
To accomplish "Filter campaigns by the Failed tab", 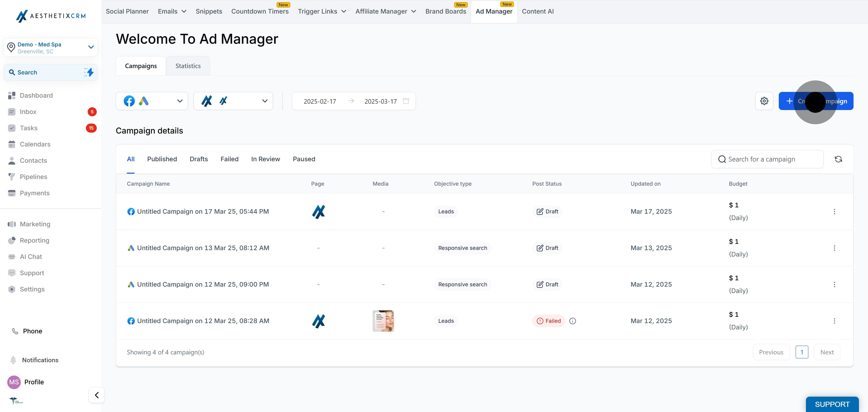I will point(229,159).
